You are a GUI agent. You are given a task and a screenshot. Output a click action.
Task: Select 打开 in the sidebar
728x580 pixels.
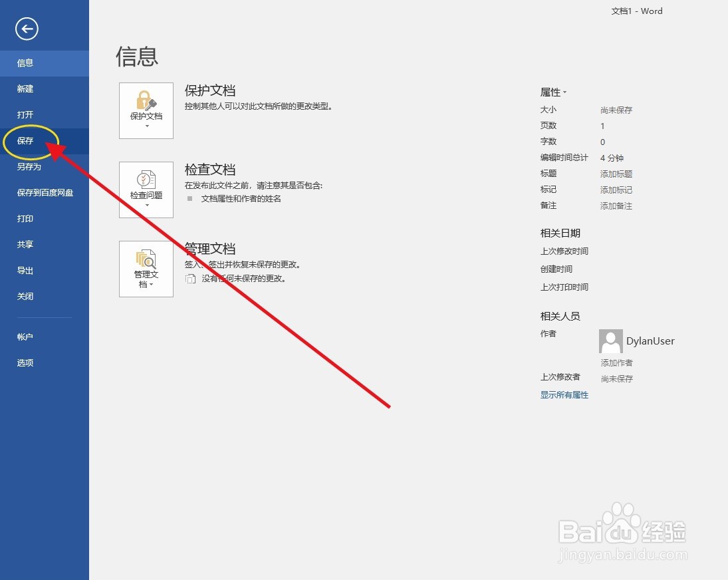point(45,114)
